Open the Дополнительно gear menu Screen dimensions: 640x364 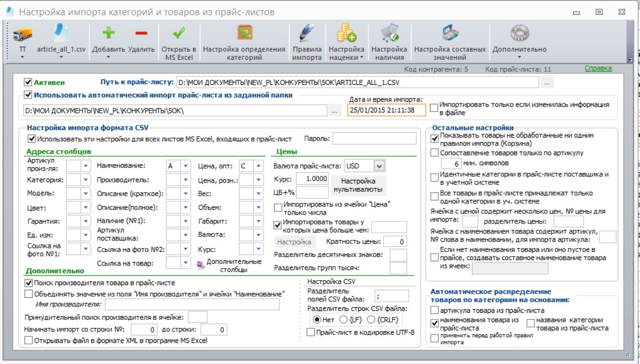coord(519,34)
